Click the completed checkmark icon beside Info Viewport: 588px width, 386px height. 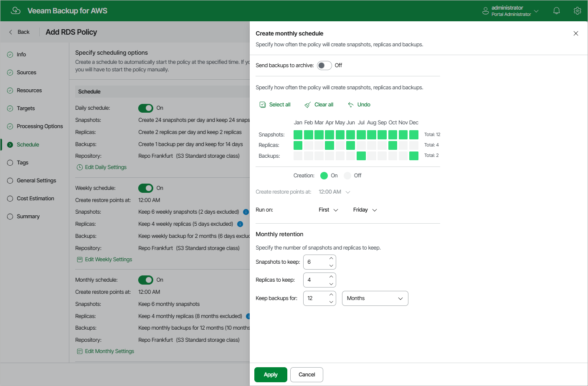click(10, 55)
